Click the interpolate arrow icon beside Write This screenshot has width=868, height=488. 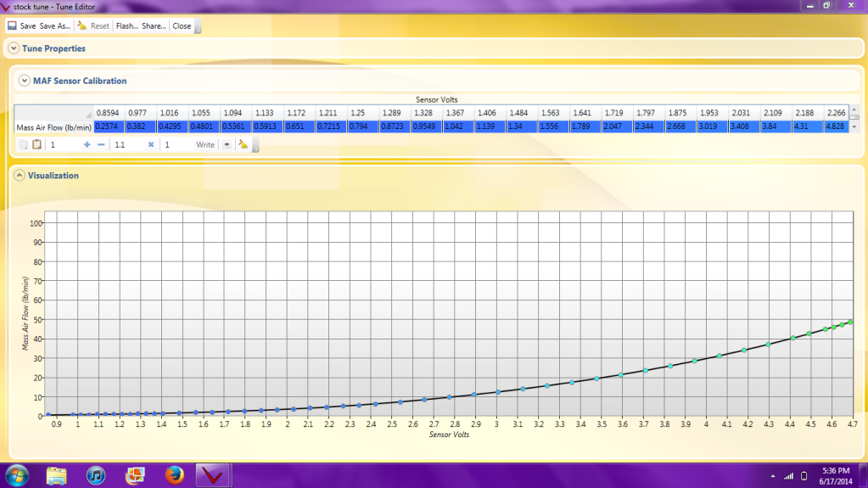(227, 144)
